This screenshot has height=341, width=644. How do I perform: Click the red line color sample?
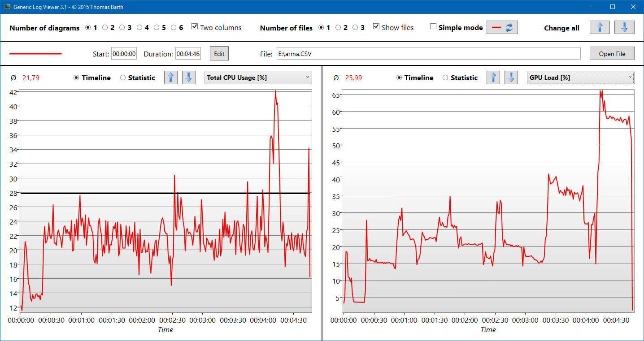(35, 54)
